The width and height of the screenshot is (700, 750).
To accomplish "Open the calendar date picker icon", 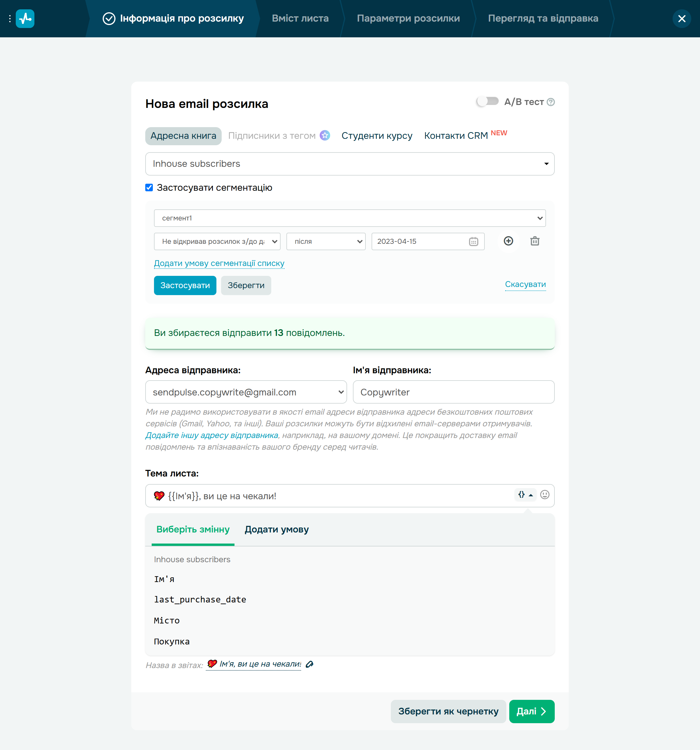I will pyautogui.click(x=474, y=241).
